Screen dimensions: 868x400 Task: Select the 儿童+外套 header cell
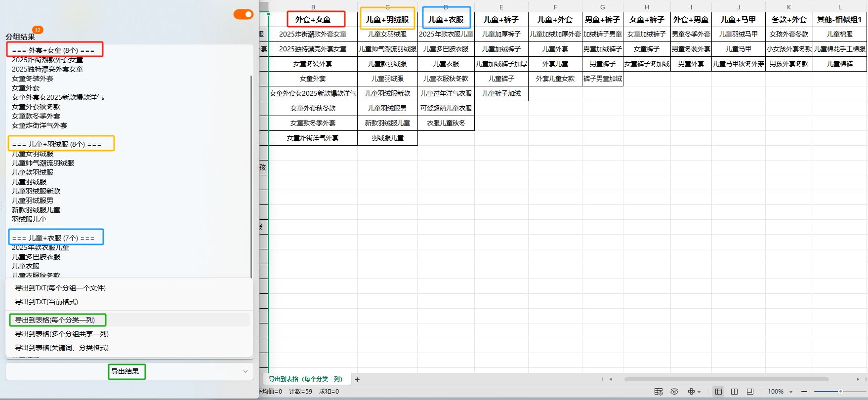point(555,20)
